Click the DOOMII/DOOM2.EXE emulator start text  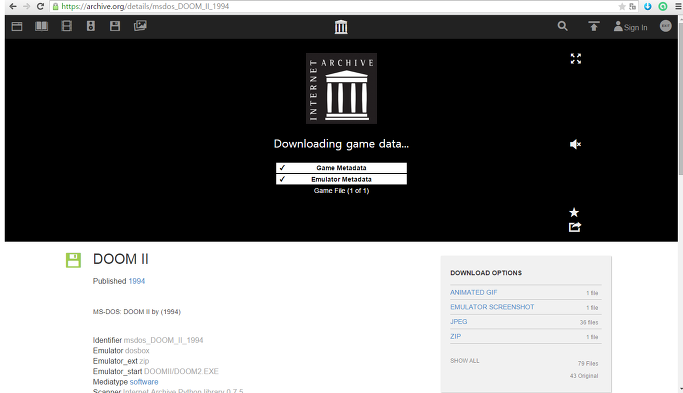[181, 371]
